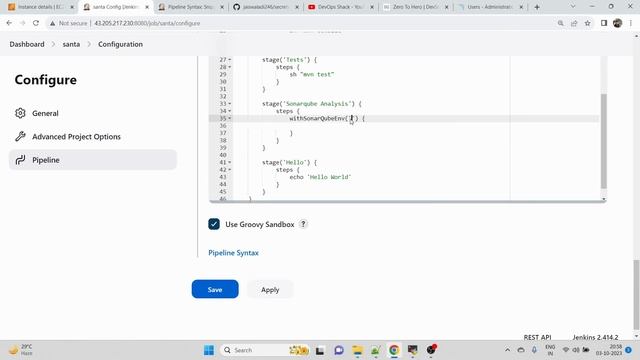Open the Chrome profile avatar
Screen dimensions: 640x360
617,23
